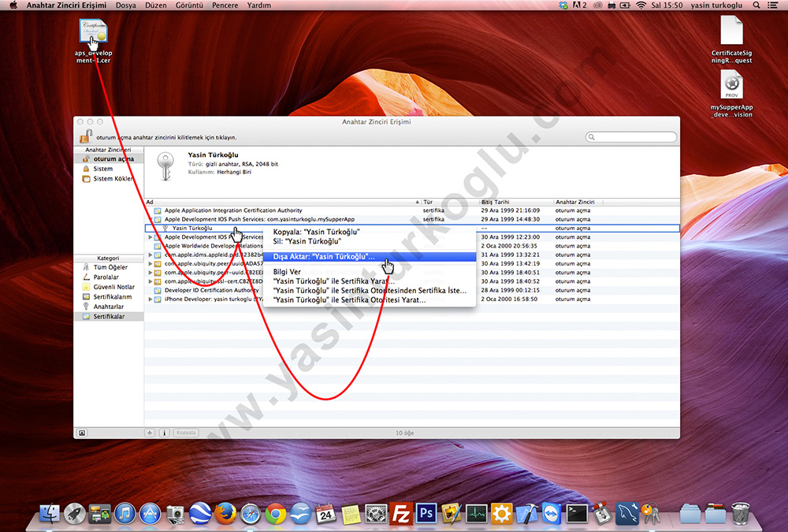The width and height of the screenshot is (788, 532).
Task: Choose Dışa Aktar: "Yasin Türkoğlu" menu entry
Action: point(370,256)
